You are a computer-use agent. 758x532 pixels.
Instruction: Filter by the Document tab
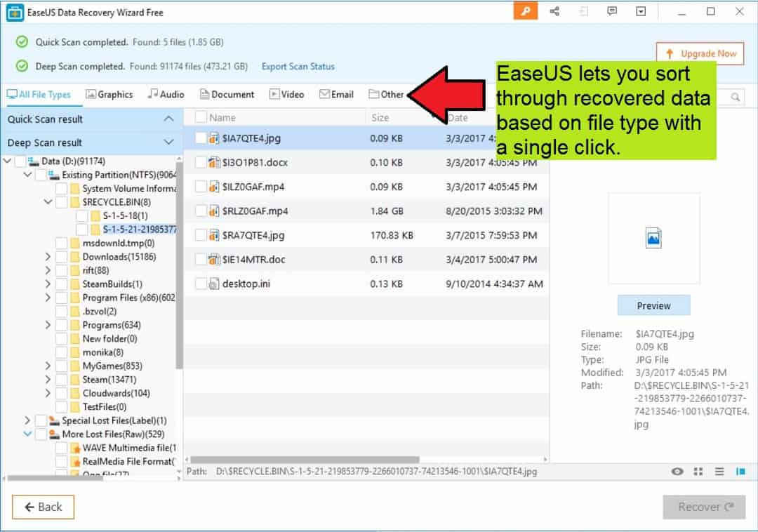[227, 95]
